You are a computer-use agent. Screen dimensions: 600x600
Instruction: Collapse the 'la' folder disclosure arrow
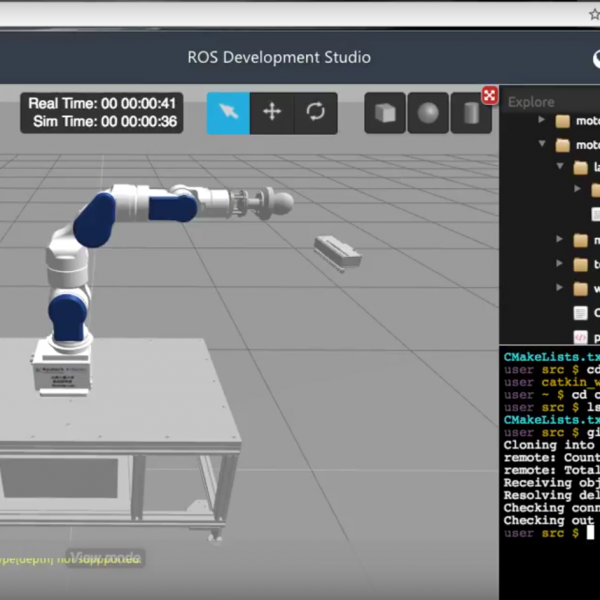tap(560, 166)
